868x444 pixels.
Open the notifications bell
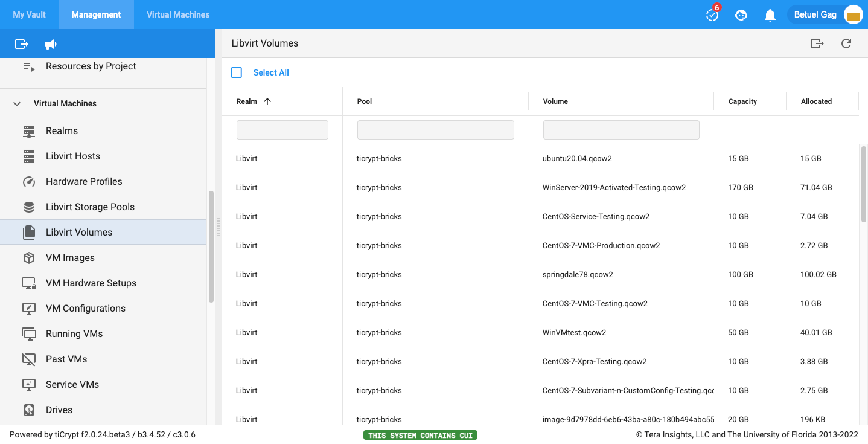tap(770, 15)
